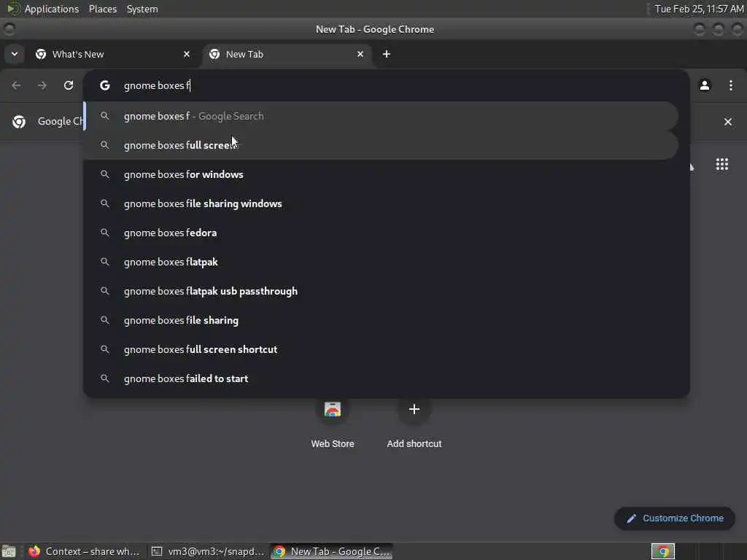Select suggestion 'gnome boxes file sharing'
The image size is (747, 560).
pyautogui.click(x=381, y=320)
